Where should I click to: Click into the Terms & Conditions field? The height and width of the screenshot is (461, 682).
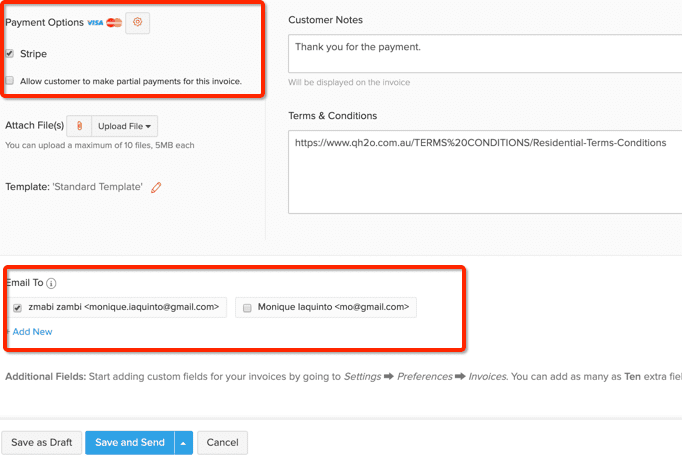click(x=485, y=172)
